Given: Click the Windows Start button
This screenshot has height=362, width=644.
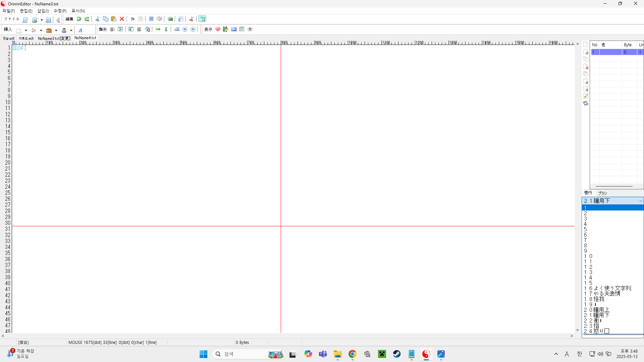Looking at the screenshot, I should 203,354.
